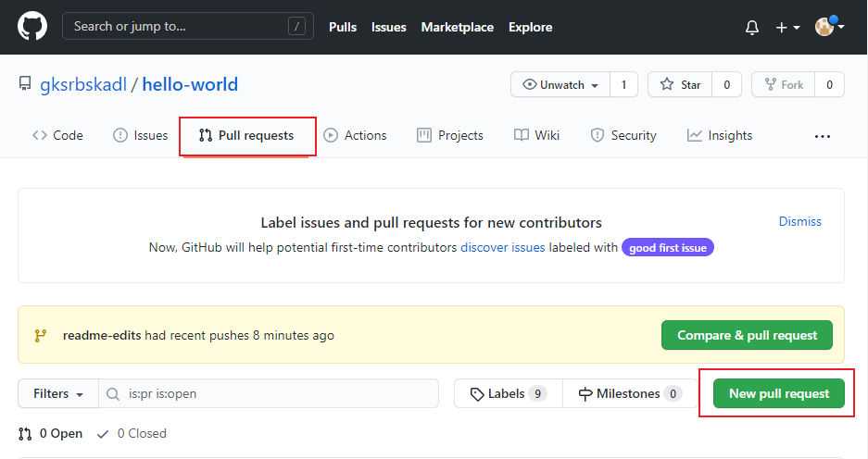Switch to the Actions tab
868x459 pixels.
click(355, 135)
